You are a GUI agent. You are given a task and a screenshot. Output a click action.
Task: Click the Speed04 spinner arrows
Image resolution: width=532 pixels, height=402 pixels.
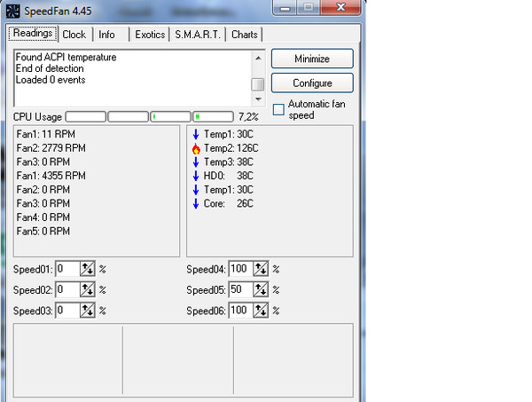[x=261, y=269]
